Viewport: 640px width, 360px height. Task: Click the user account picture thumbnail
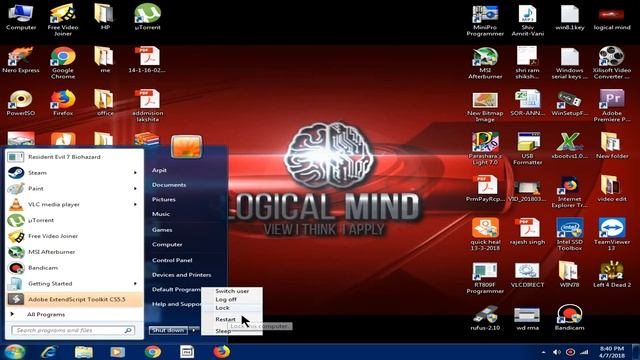click(186, 146)
